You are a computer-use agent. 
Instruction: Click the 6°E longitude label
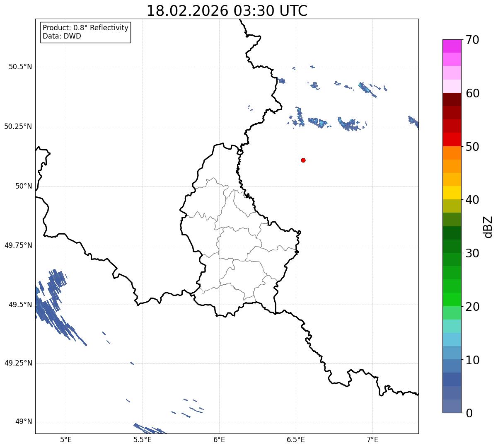click(220, 439)
